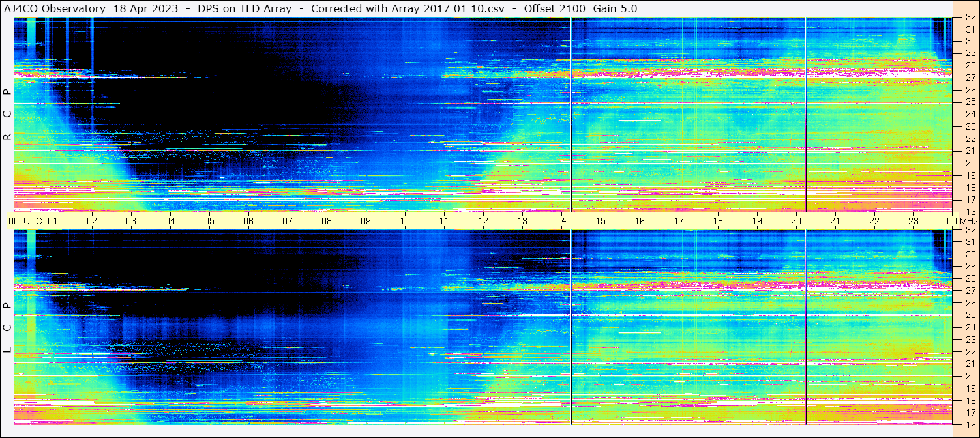Click the 21 hour label on the time axis
980x438 pixels.
tap(835, 221)
